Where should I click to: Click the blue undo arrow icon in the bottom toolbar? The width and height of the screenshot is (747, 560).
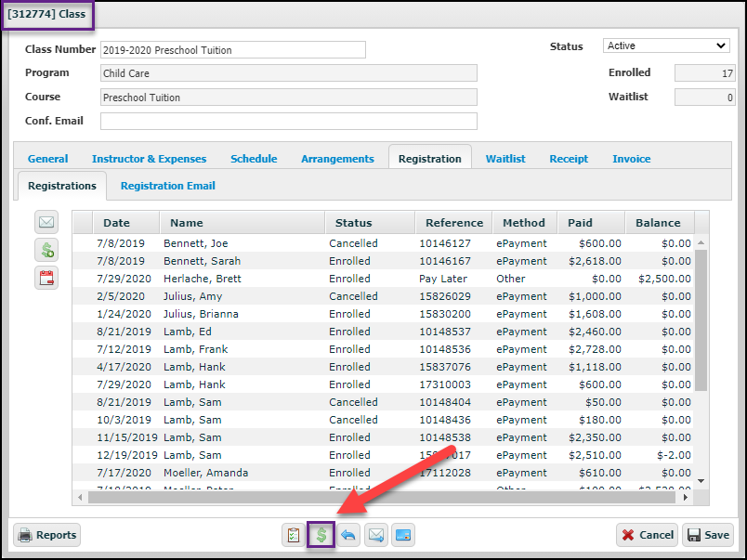(348, 535)
